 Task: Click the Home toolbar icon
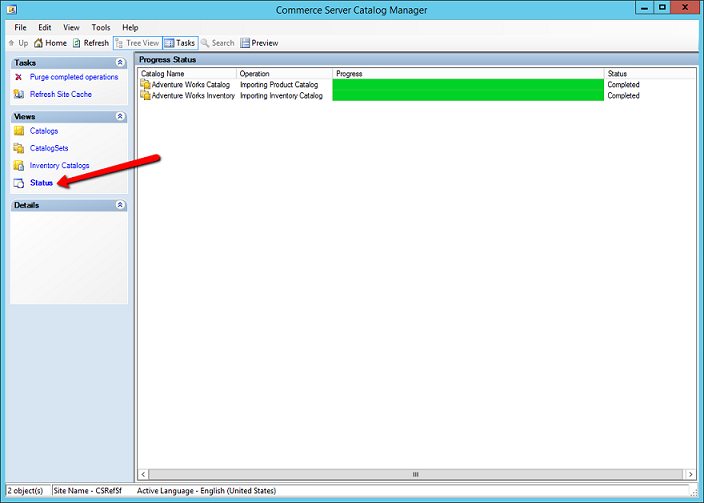pyautogui.click(x=39, y=43)
